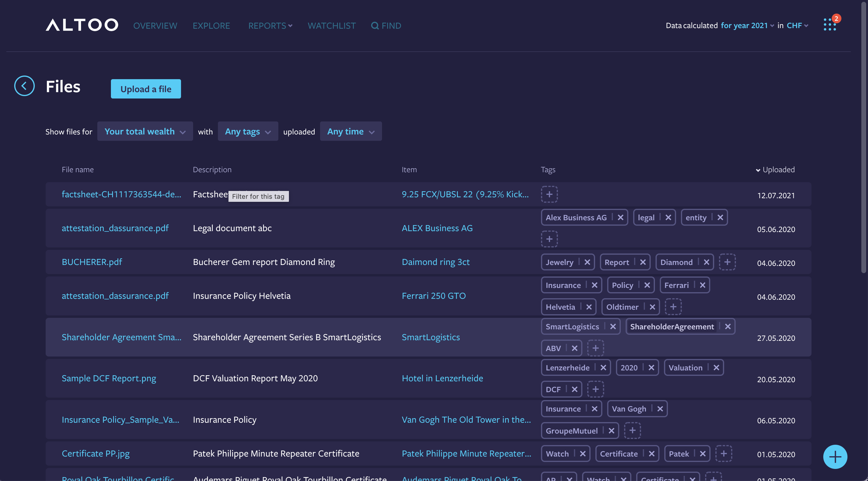Remove the Helvetia tag

click(589, 307)
